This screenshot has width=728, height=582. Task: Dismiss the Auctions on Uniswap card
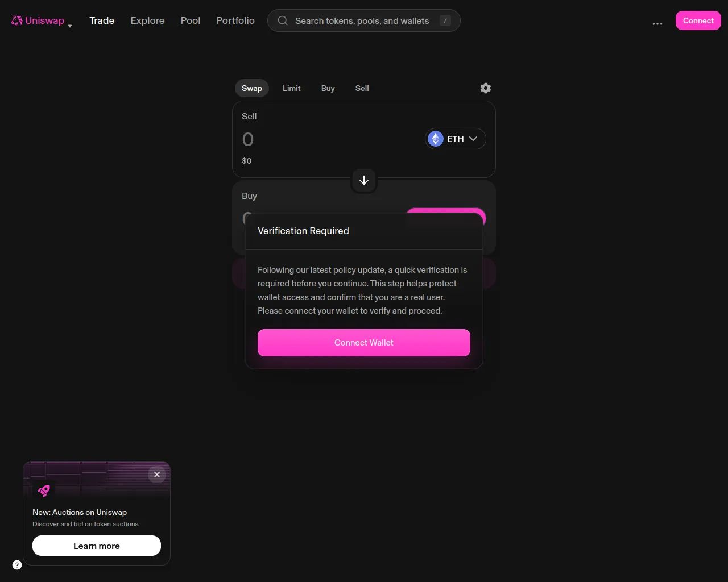click(x=157, y=475)
